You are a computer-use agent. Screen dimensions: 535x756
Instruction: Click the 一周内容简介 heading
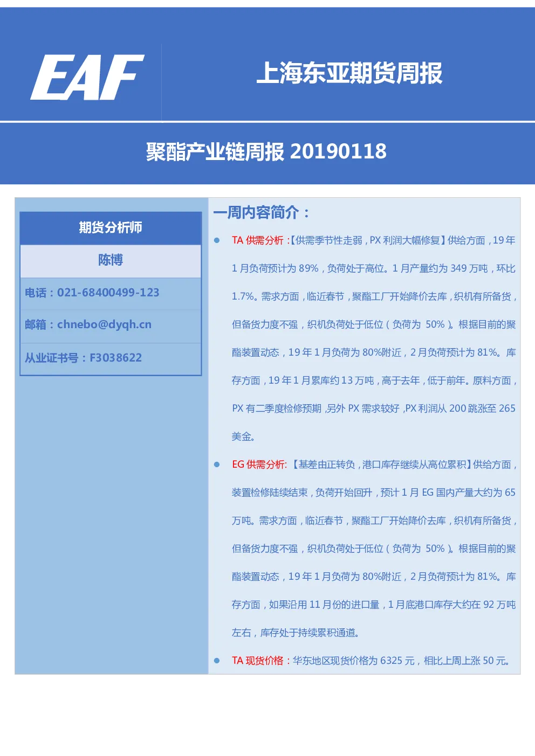point(262,213)
